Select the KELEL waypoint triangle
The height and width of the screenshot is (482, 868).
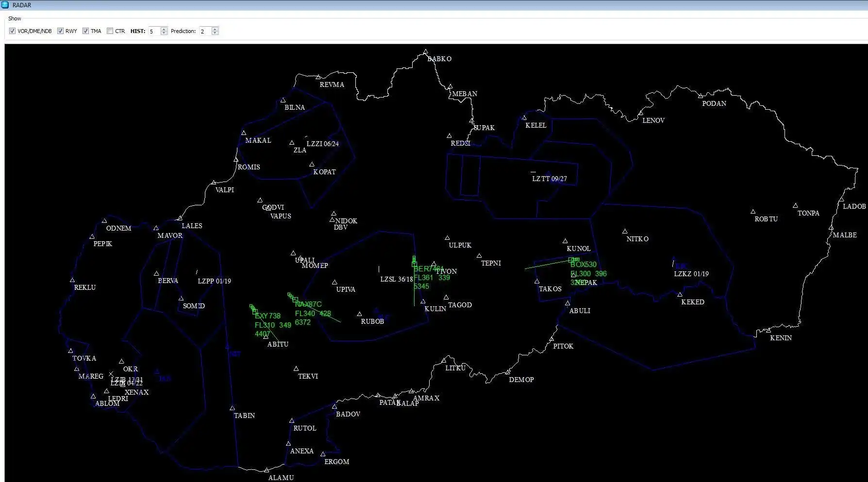point(524,118)
